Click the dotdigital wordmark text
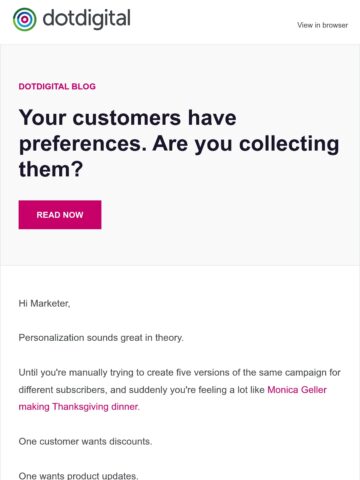Screen dimensions: 360x480 point(87,19)
